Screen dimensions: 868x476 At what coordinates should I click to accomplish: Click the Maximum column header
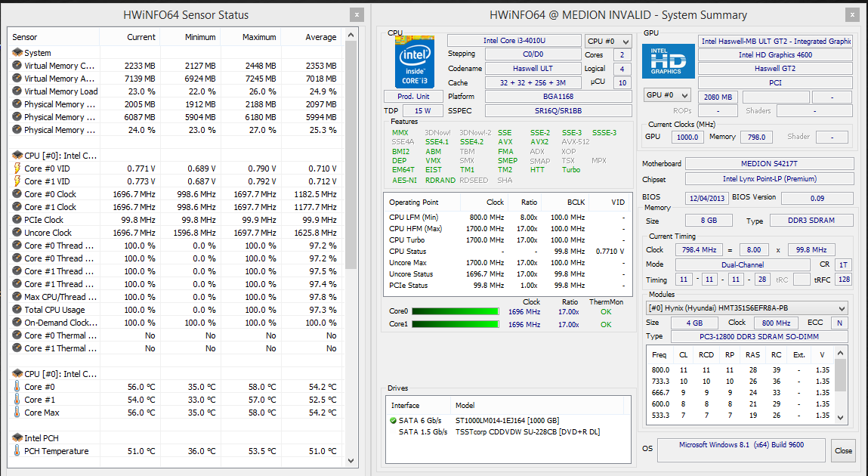click(250, 37)
